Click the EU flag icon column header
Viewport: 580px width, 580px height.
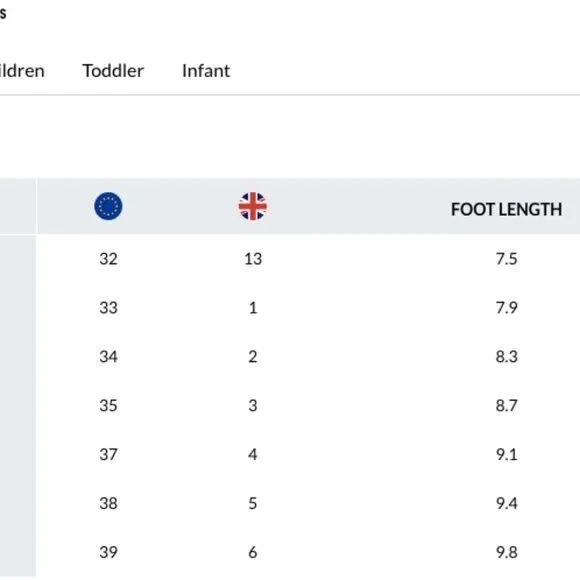108,206
